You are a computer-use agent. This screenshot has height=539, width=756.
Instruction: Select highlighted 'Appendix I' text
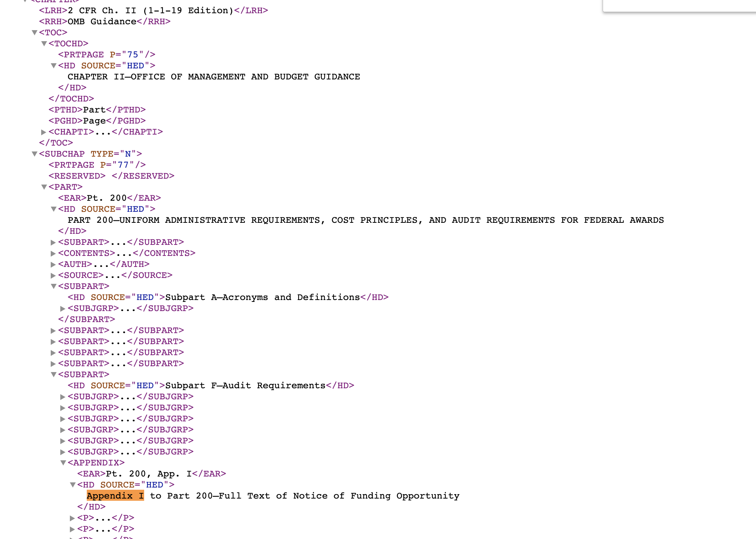[x=115, y=496]
